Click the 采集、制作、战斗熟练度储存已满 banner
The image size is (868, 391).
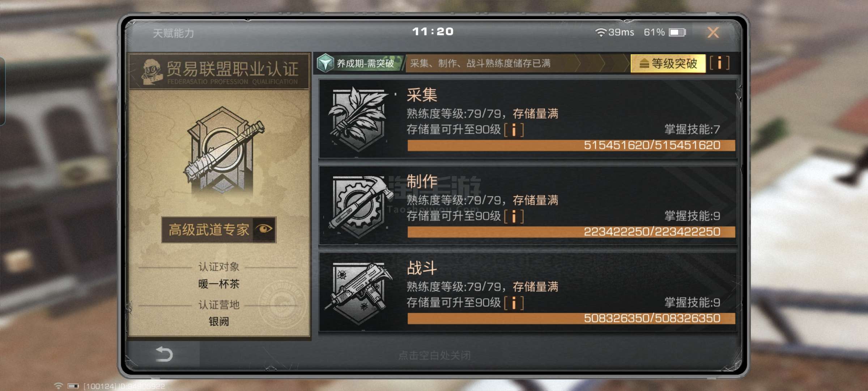point(480,63)
